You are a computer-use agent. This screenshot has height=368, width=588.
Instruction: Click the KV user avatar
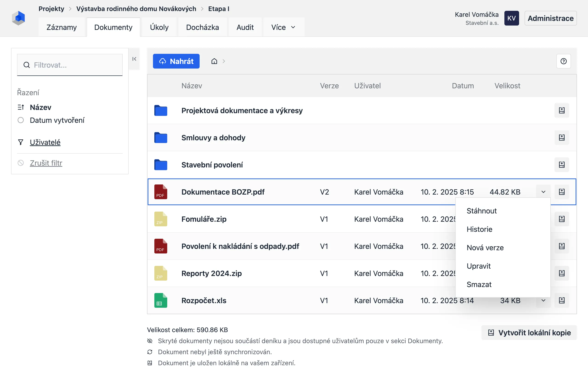tap(512, 18)
